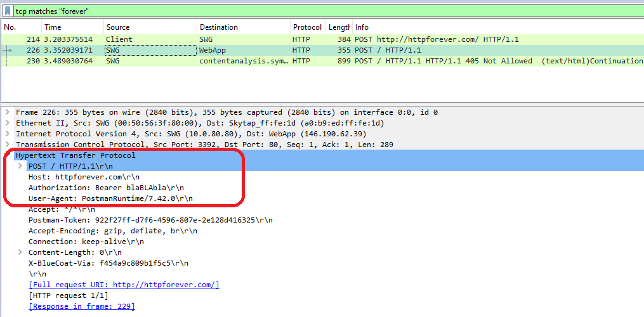
Task: Expand the Ethernet II section
Action: click(x=7, y=123)
